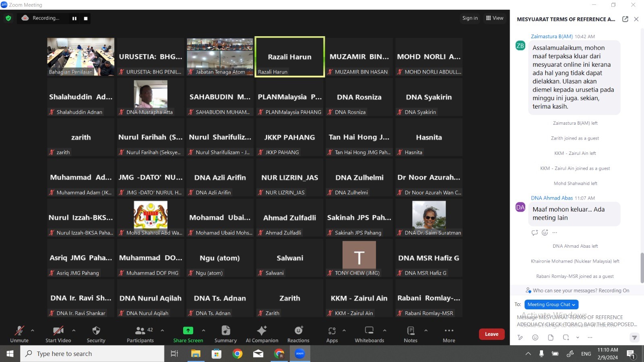644x362 pixels.
Task: Open Windows notification center
Action: (631, 354)
